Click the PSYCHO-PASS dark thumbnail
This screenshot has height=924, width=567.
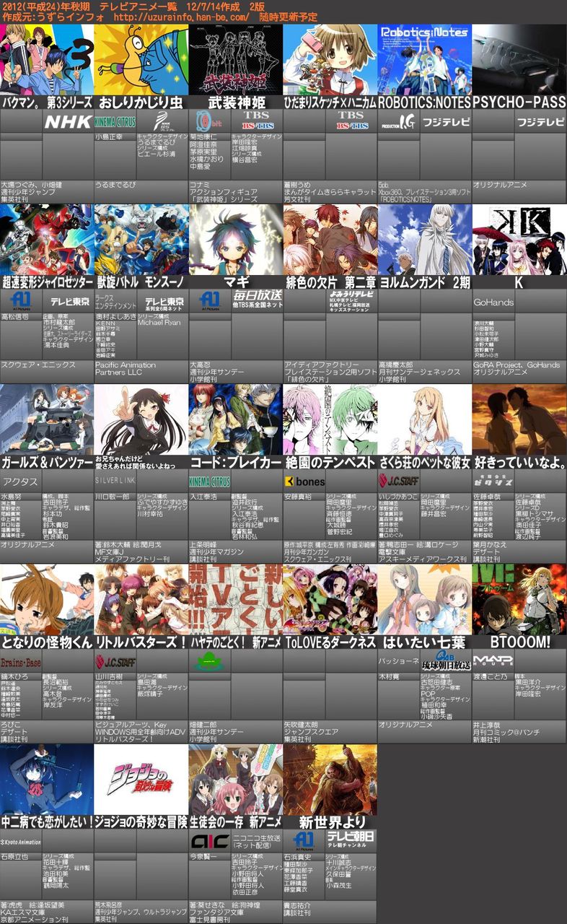(519, 60)
